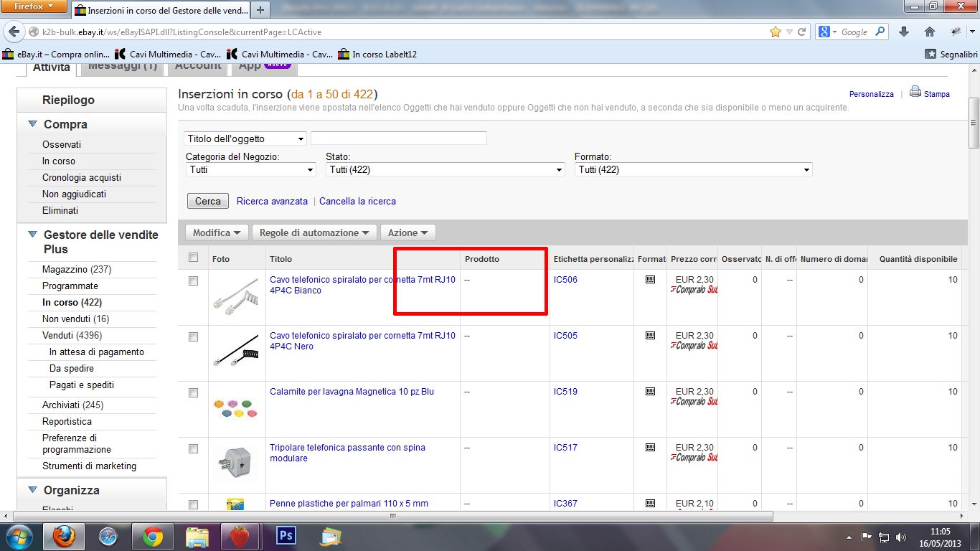Open the Stato dropdown
Image resolution: width=980 pixels, height=551 pixels.
point(446,170)
